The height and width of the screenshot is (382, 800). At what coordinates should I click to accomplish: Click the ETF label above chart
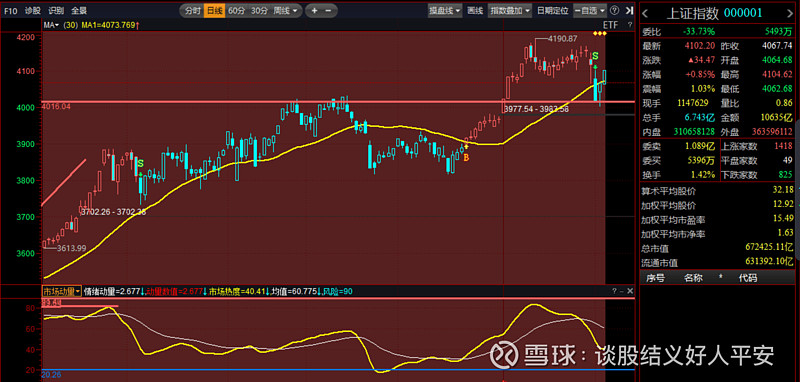[x=610, y=24]
